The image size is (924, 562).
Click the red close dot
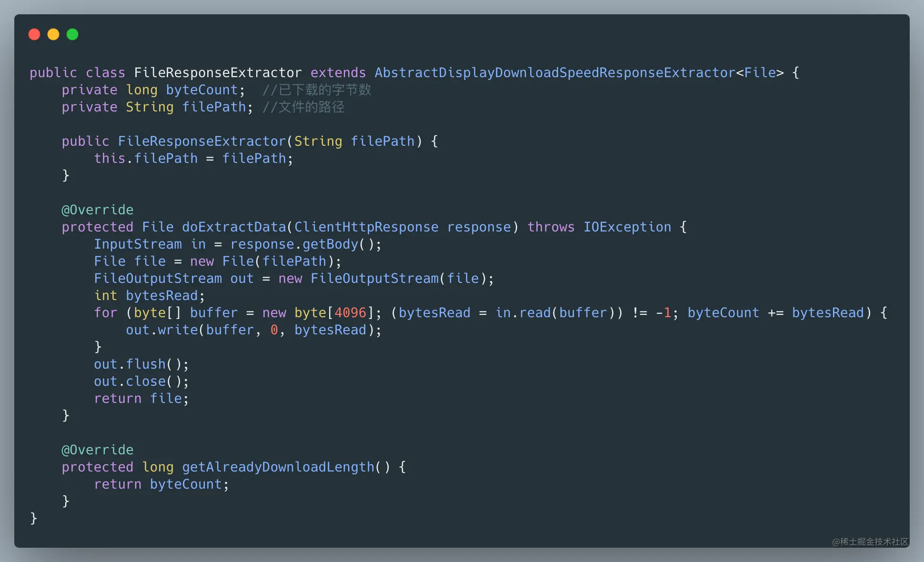(34, 34)
